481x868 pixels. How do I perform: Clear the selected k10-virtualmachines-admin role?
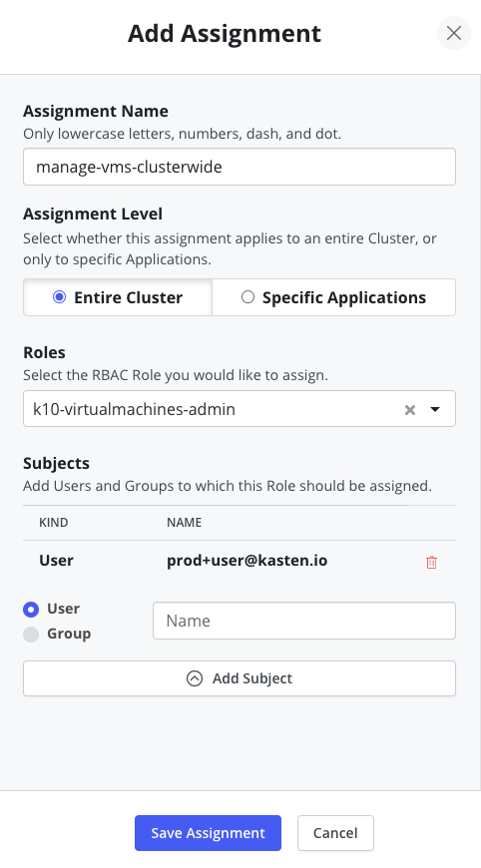(x=409, y=410)
